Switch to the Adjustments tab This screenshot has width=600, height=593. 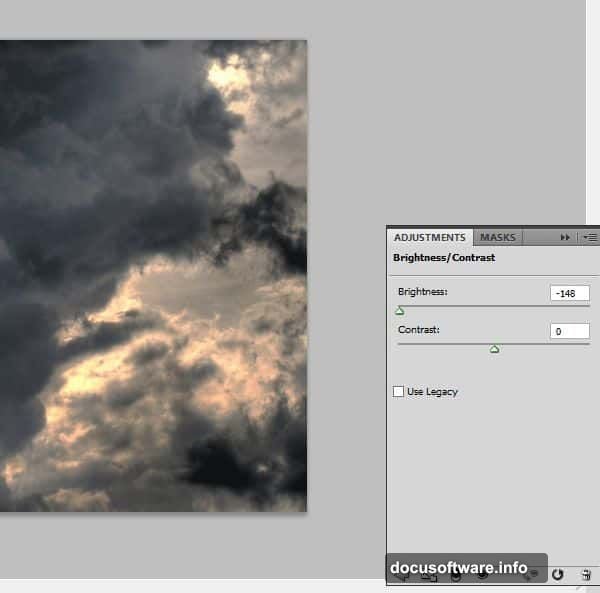[429, 237]
